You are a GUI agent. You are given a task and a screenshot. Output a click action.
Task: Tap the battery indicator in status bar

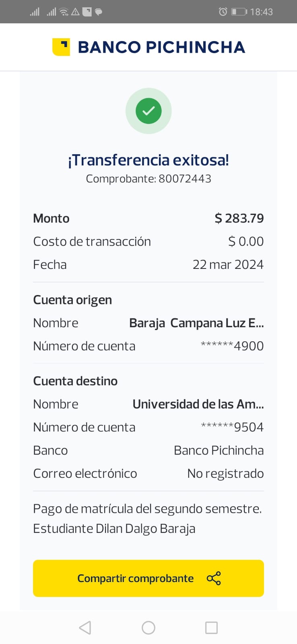[x=239, y=12]
